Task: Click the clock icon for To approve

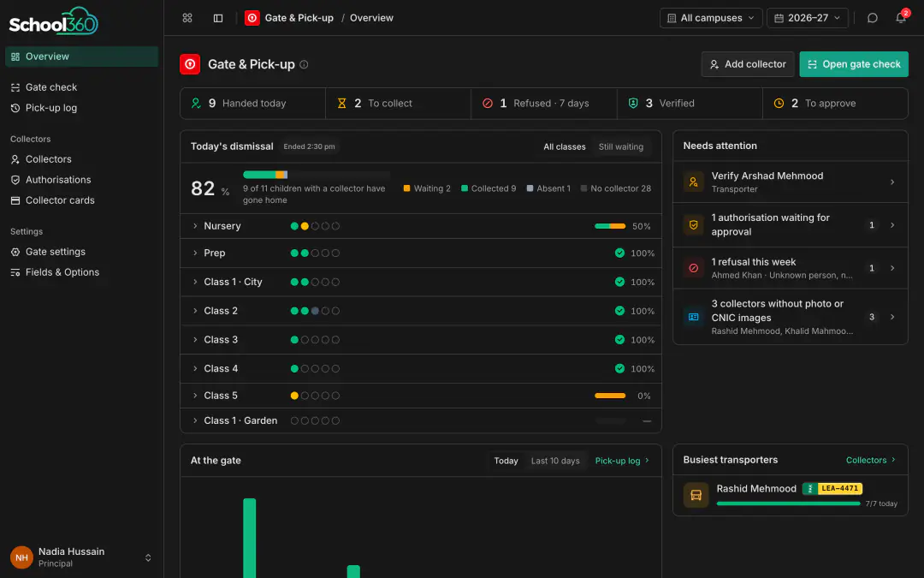Action: [779, 104]
